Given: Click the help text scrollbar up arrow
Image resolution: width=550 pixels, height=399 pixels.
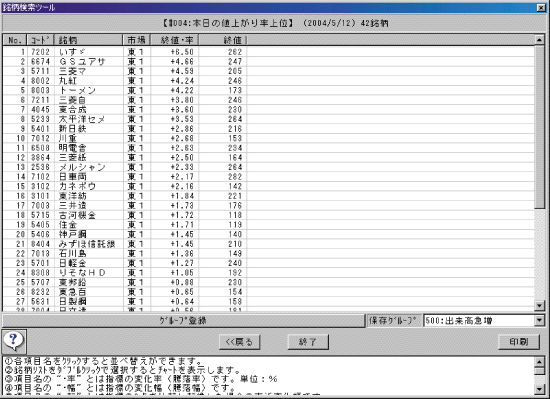Looking at the screenshot, I should point(539,361).
